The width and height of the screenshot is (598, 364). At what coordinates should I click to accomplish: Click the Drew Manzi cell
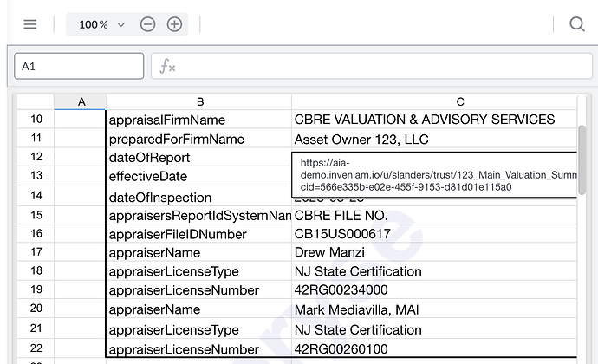(x=433, y=252)
